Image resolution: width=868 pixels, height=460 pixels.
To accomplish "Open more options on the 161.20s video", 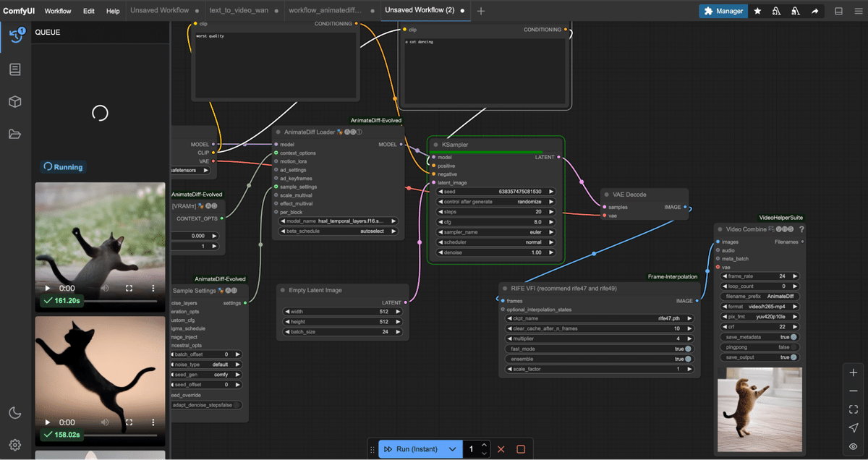I will (x=153, y=289).
